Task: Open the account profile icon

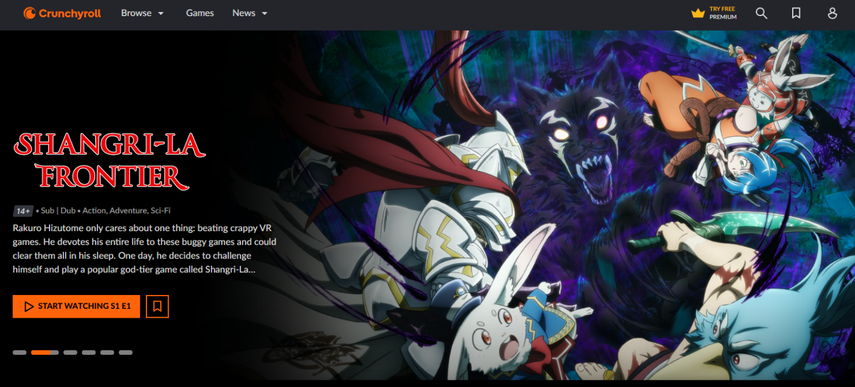Action: [x=832, y=14]
